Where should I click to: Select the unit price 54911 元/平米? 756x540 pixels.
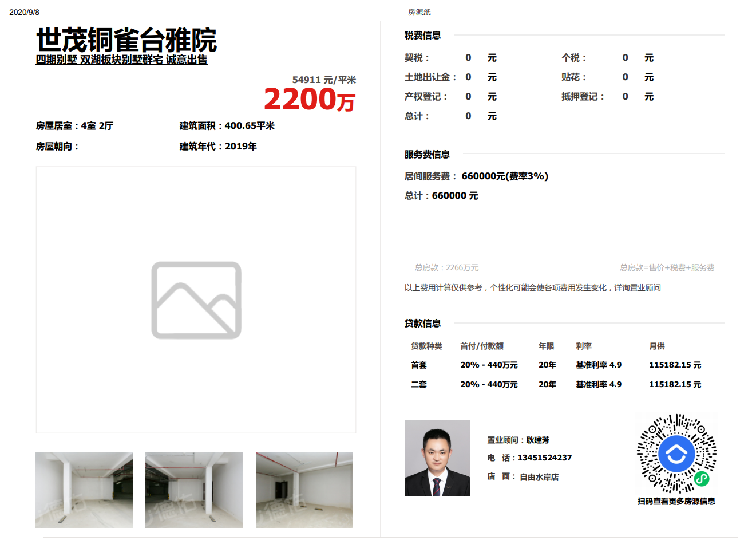pos(324,80)
